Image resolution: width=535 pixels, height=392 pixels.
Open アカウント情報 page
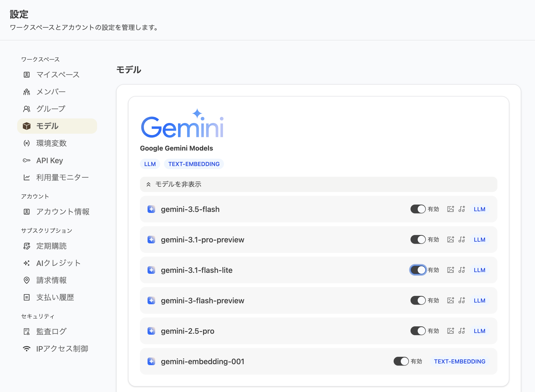[x=57, y=212]
